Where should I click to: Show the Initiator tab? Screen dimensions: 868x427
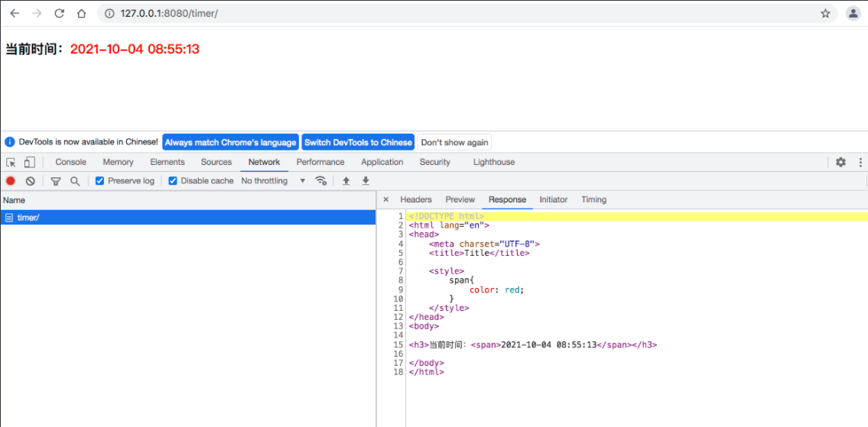553,199
